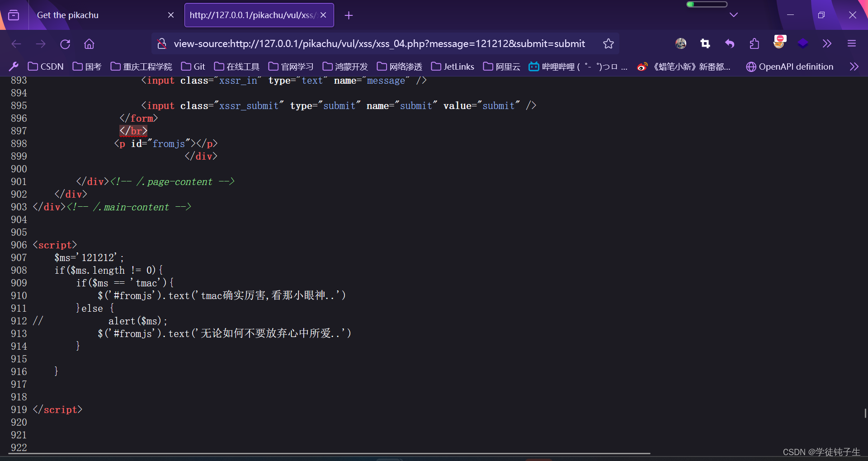Click the undo arrow toolbar icon
Viewport: 868px width, 461px height.
pos(729,43)
